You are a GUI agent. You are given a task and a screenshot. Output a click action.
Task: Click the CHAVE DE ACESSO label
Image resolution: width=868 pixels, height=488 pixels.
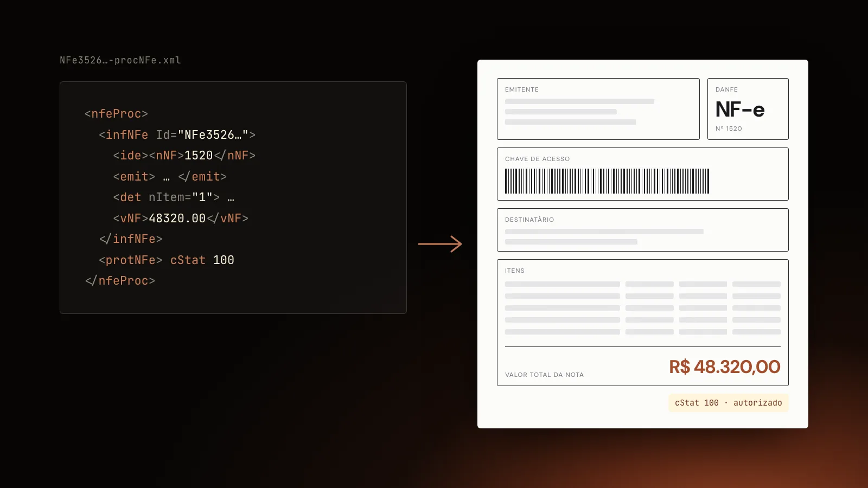coord(538,159)
